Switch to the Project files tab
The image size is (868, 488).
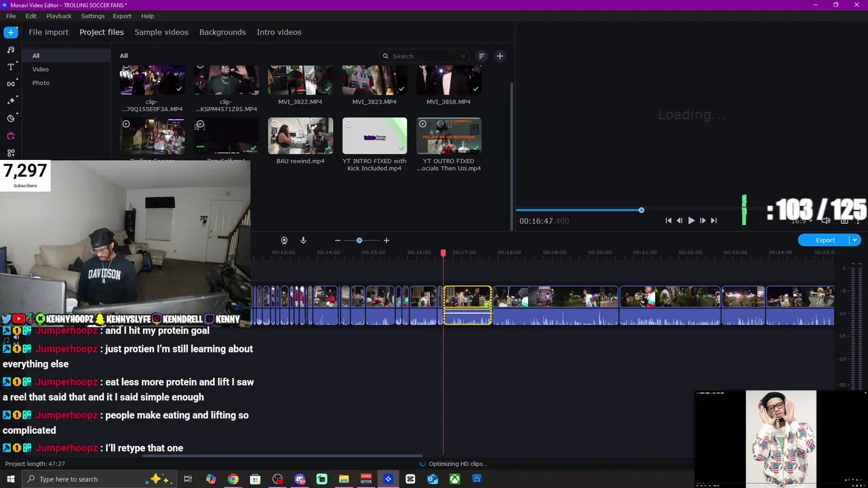[x=102, y=32]
